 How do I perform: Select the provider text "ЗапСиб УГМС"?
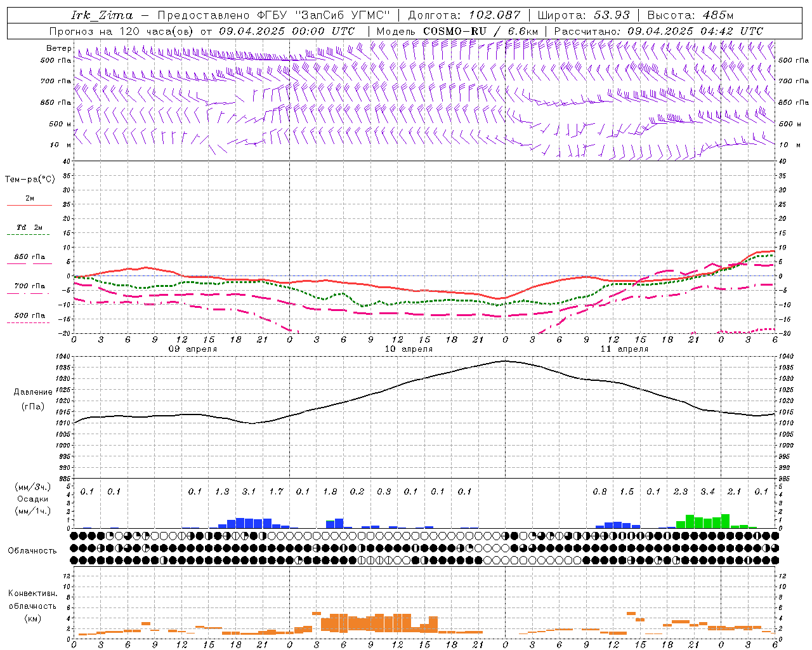point(343,15)
